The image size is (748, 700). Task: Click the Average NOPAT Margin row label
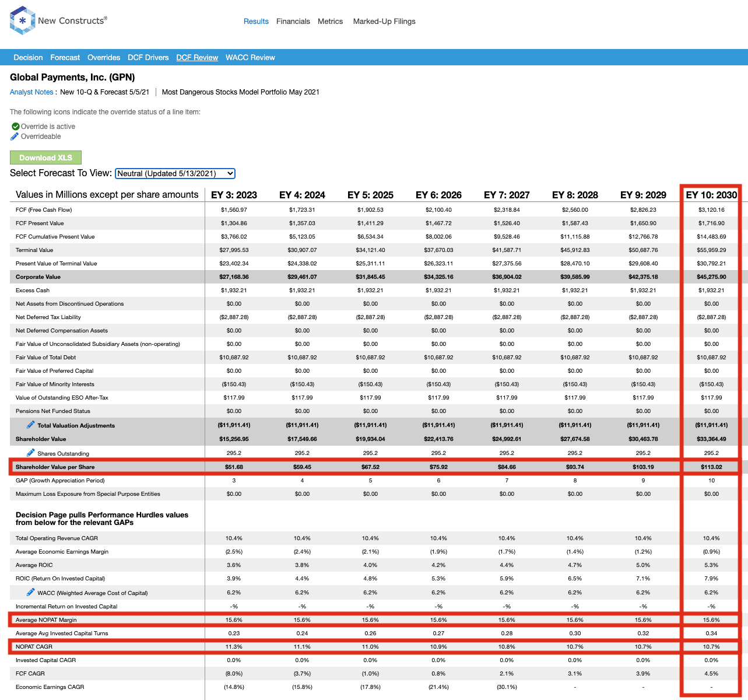[x=46, y=620]
